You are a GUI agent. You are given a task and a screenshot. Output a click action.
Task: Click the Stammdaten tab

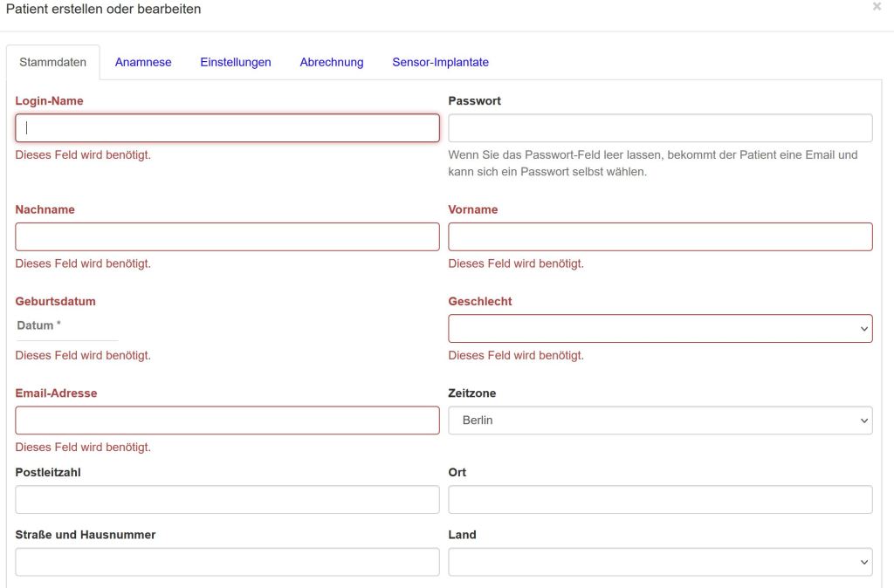[53, 62]
